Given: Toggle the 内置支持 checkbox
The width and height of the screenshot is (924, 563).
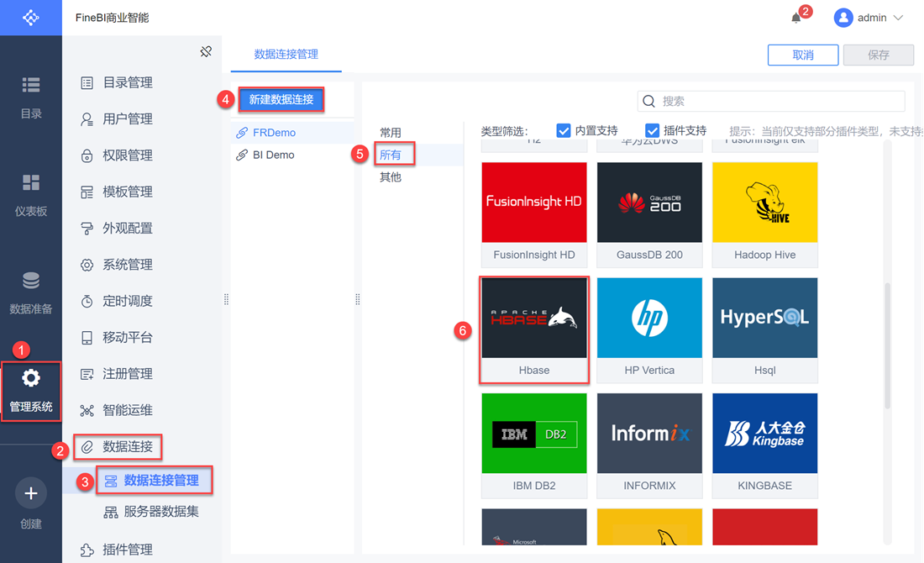Looking at the screenshot, I should 564,130.
